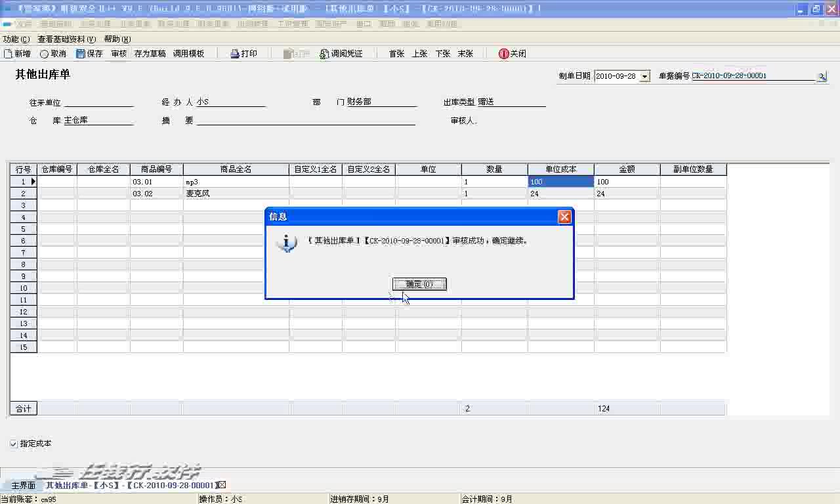Screen dimensions: 840x504
Task: Click the 出库类型 field showing 赠送
Action: (x=511, y=102)
